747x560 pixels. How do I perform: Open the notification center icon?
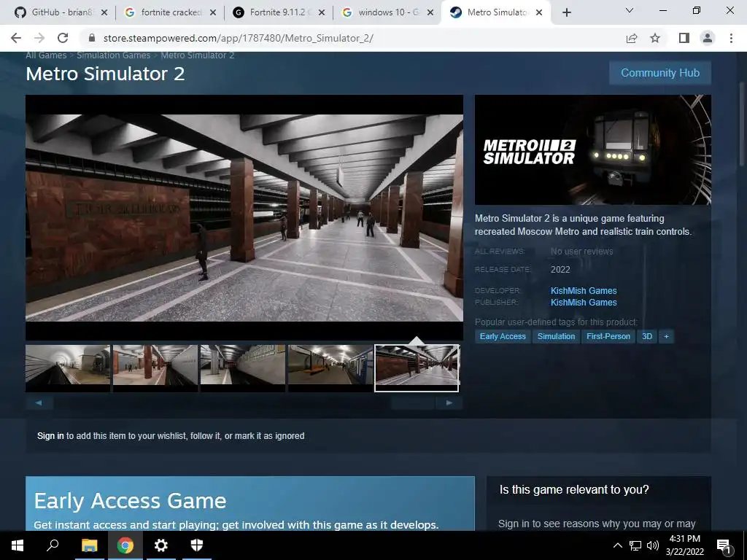(724, 545)
